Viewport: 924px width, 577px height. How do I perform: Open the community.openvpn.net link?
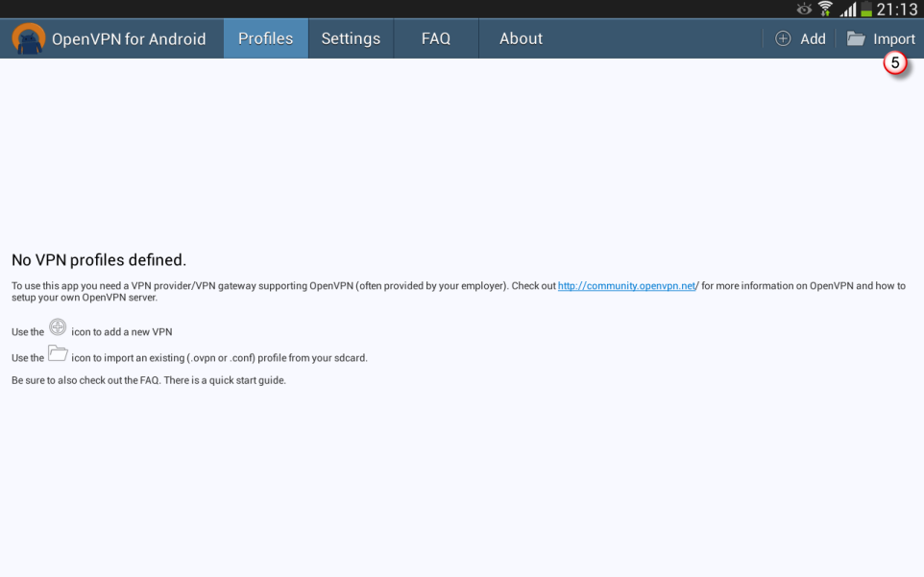click(626, 285)
